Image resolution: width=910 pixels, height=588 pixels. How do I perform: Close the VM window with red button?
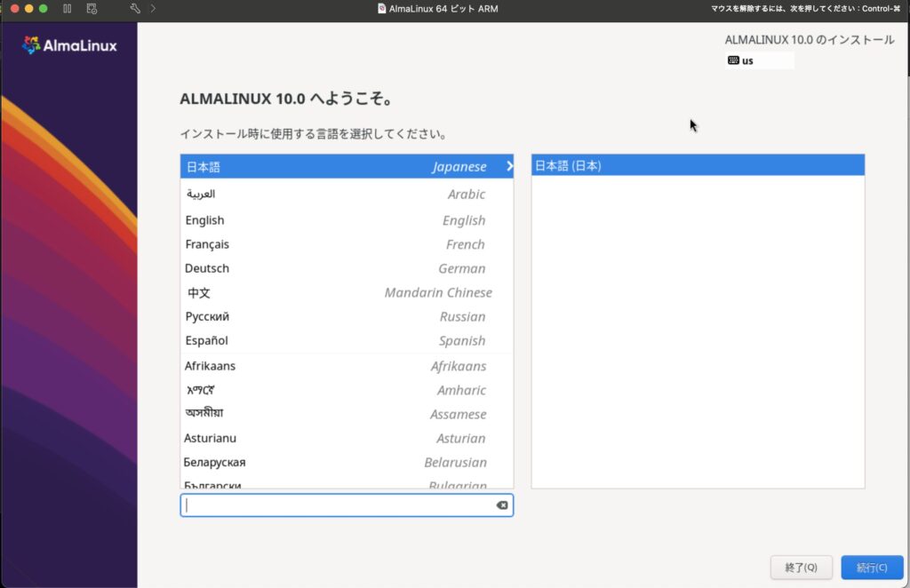tap(15, 9)
